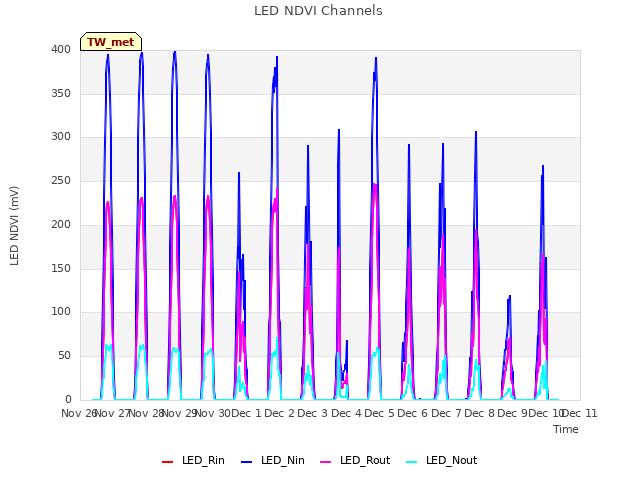Screen dimensions: 640x480
Task: Click the y-axis tick value 0
Action: click(68, 399)
